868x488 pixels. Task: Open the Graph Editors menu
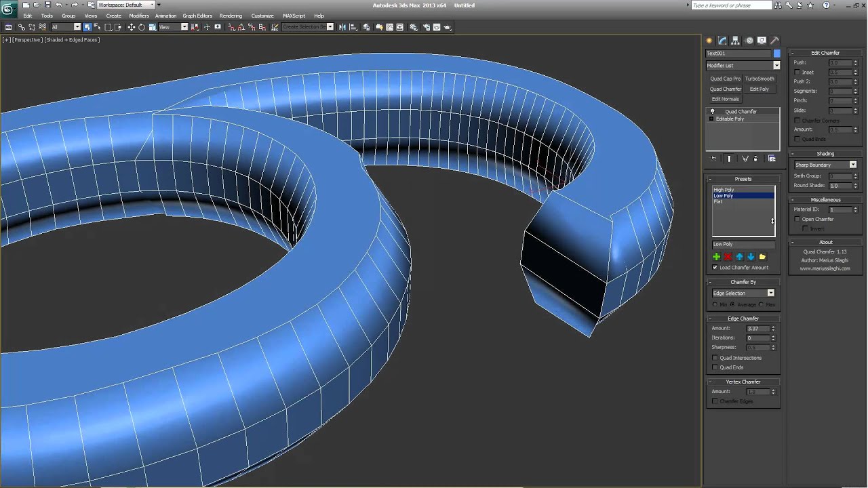197,16
